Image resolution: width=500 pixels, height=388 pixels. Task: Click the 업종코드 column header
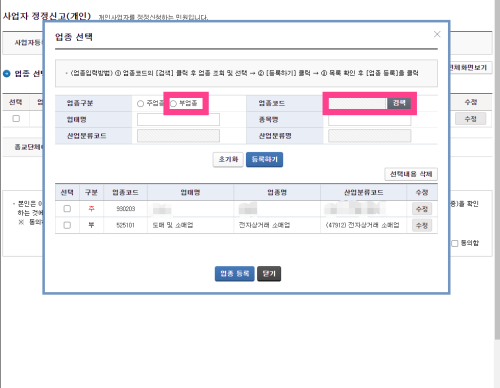pos(125,192)
